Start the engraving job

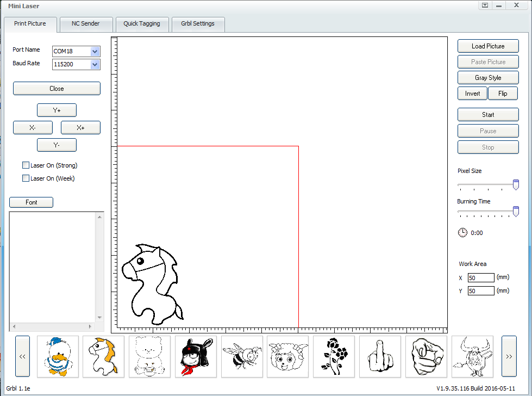pyautogui.click(x=488, y=114)
